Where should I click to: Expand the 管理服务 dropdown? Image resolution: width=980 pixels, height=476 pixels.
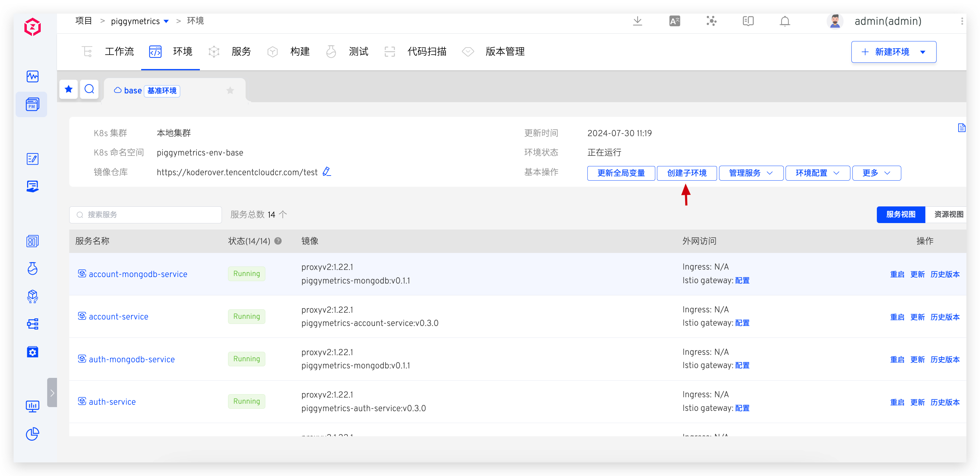pyautogui.click(x=751, y=173)
